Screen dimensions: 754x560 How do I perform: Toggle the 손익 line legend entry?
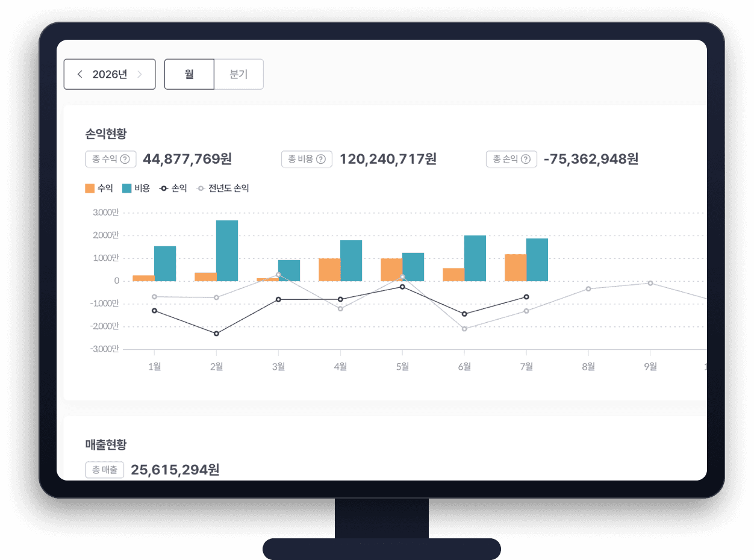[x=173, y=188]
